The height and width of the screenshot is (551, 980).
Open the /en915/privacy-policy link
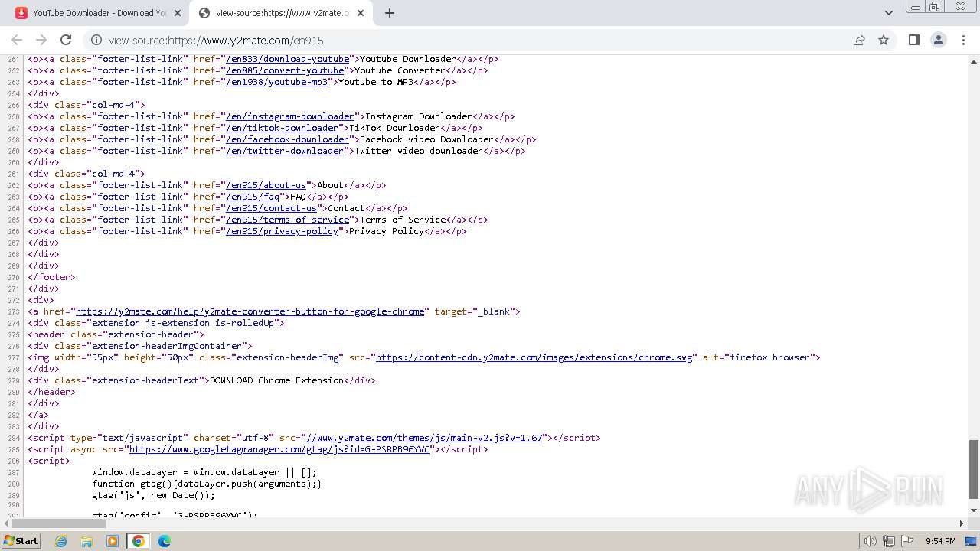(x=282, y=231)
